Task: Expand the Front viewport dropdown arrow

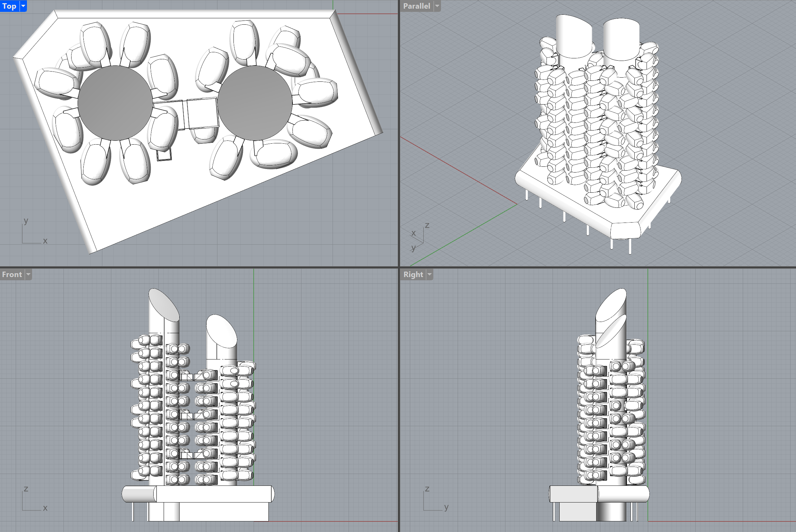Action: pyautogui.click(x=28, y=274)
